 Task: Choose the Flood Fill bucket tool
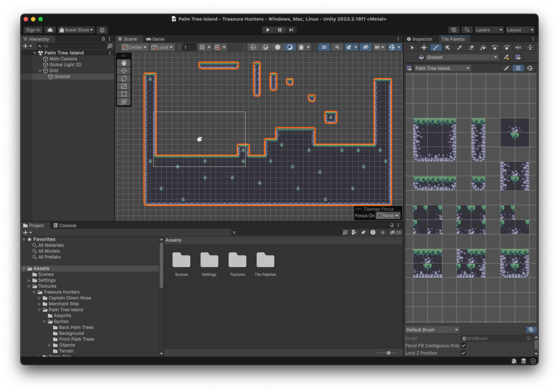click(483, 48)
